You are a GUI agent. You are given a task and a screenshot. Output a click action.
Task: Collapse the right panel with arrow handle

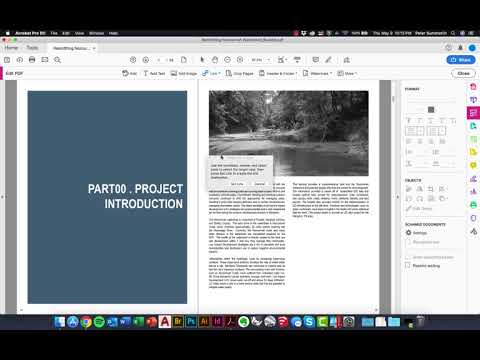(397, 197)
